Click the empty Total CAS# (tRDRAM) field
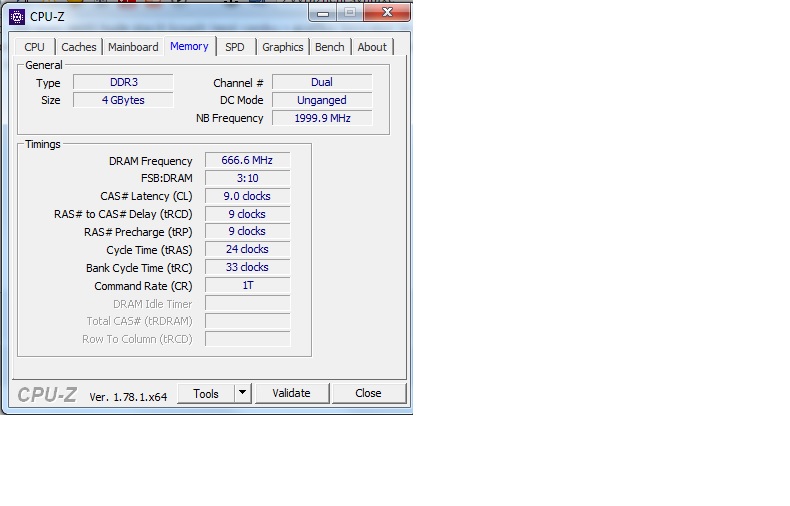790x506 pixels. pos(247,321)
